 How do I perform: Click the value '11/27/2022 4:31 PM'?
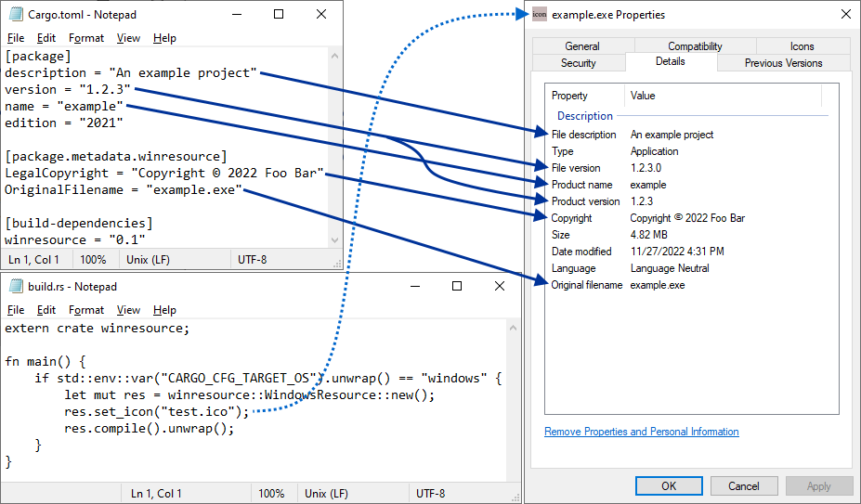677,252
